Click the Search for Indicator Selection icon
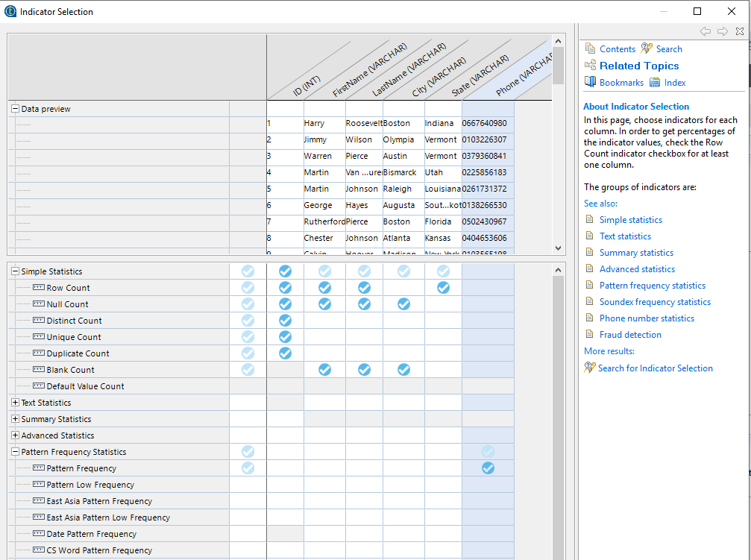The height and width of the screenshot is (560, 751). click(x=588, y=368)
